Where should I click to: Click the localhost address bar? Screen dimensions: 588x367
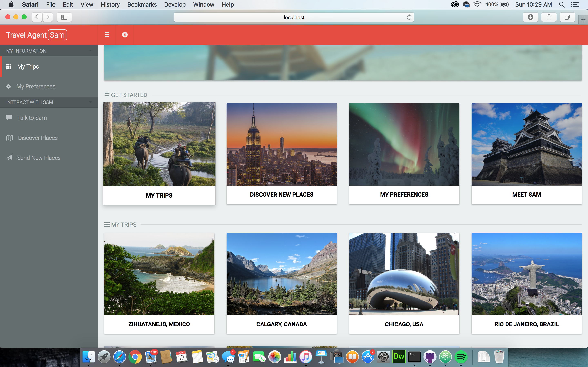point(294,17)
